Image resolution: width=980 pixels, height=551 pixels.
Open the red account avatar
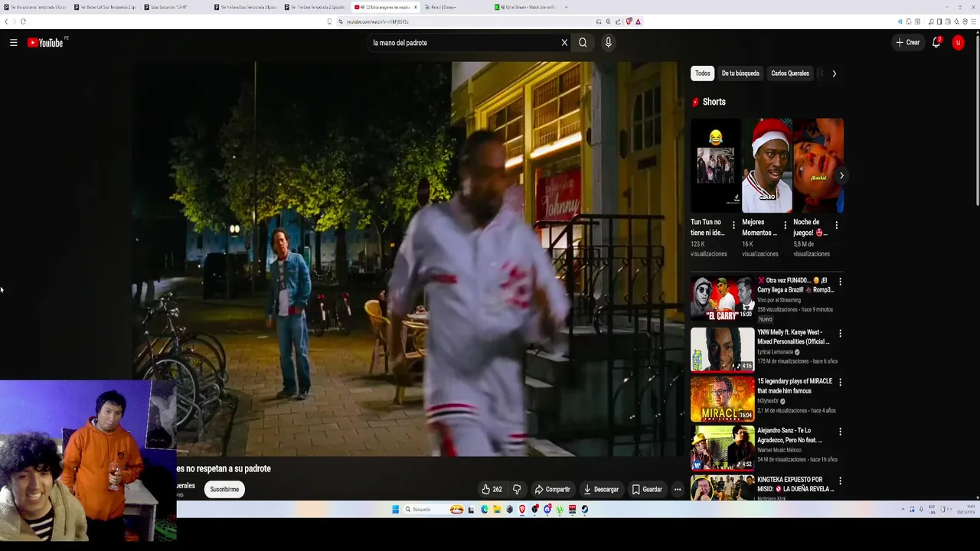(958, 43)
